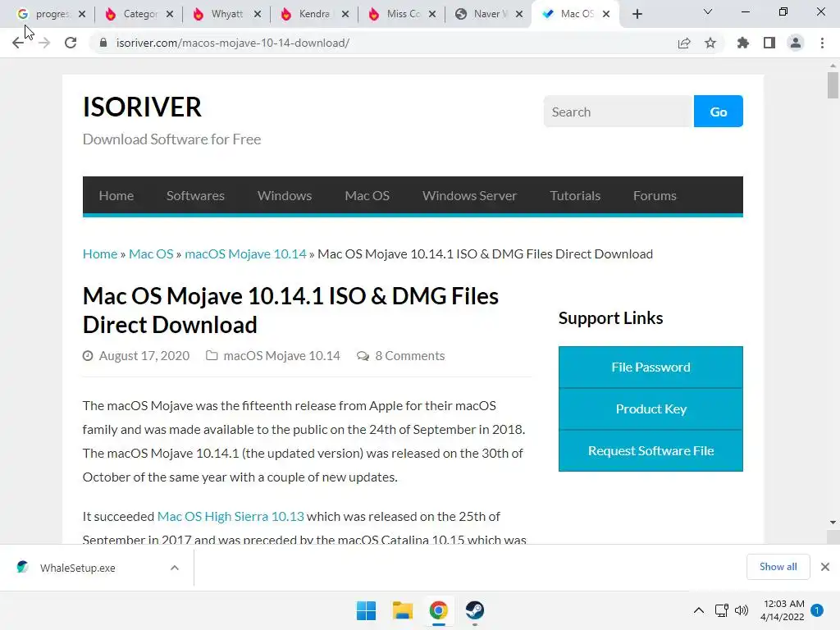Click the Chrome taskbar icon
The image size is (840, 630).
(438, 610)
